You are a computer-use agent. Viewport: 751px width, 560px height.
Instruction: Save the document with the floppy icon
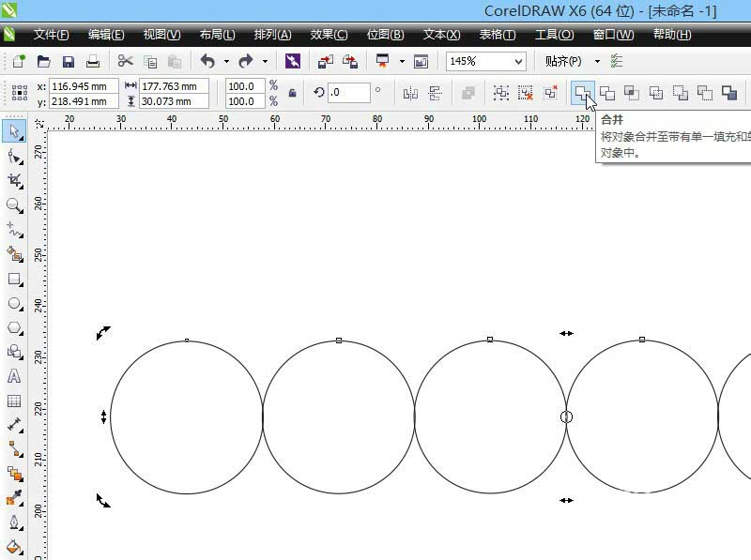click(x=69, y=61)
